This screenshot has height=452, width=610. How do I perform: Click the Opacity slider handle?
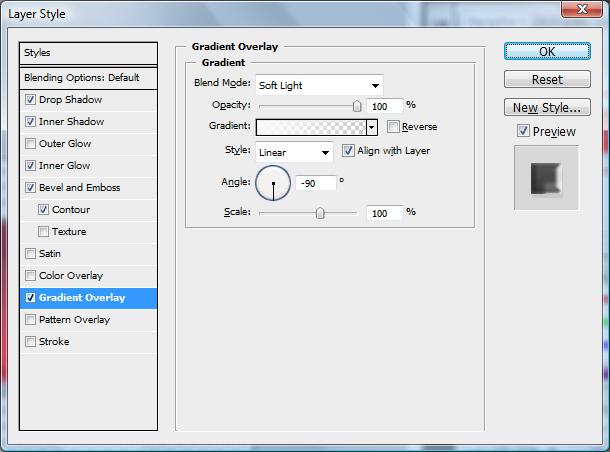tap(357, 105)
